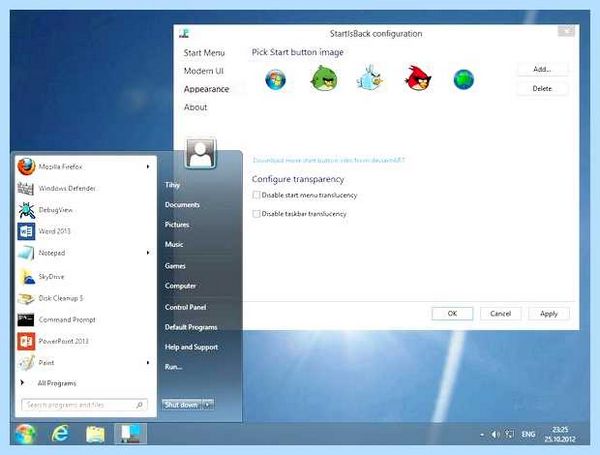Screen dimensions: 600x455
Task: Expand Mozilla Firefox jump list arrow
Action: tap(148, 166)
